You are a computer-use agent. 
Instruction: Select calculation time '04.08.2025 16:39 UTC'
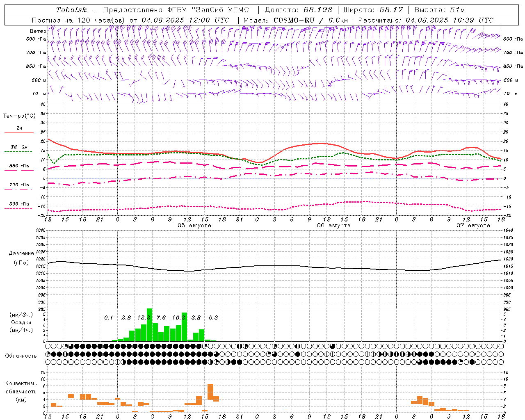coord(450,20)
